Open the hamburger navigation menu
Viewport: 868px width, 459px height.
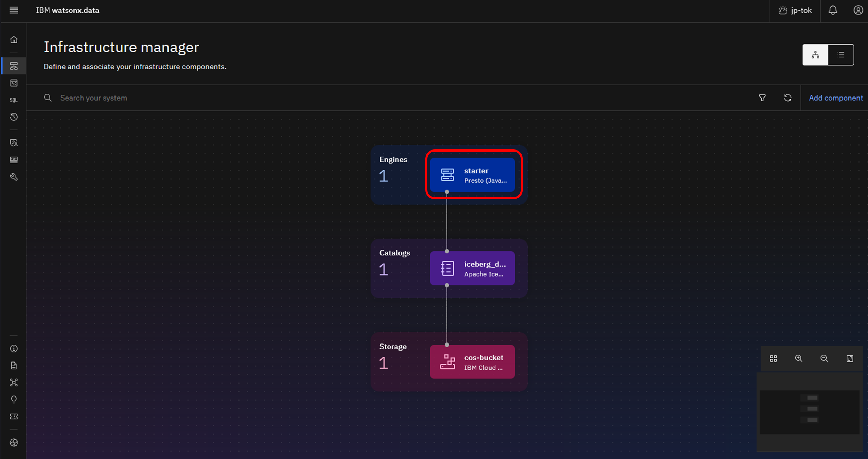(14, 10)
